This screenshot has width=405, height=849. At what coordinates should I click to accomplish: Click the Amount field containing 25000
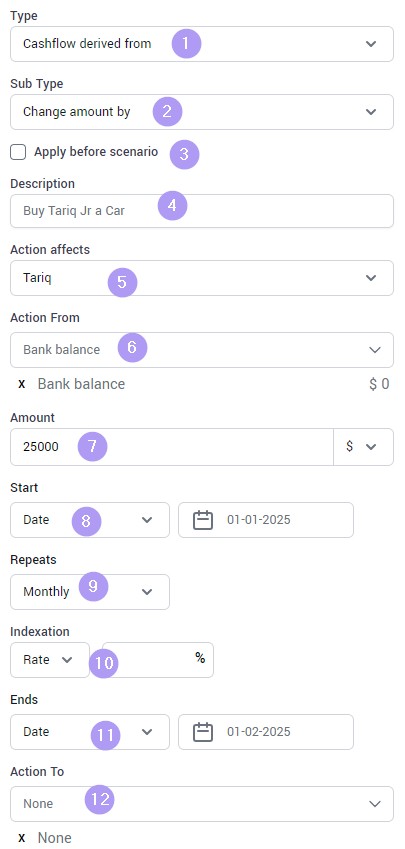pos(172,447)
